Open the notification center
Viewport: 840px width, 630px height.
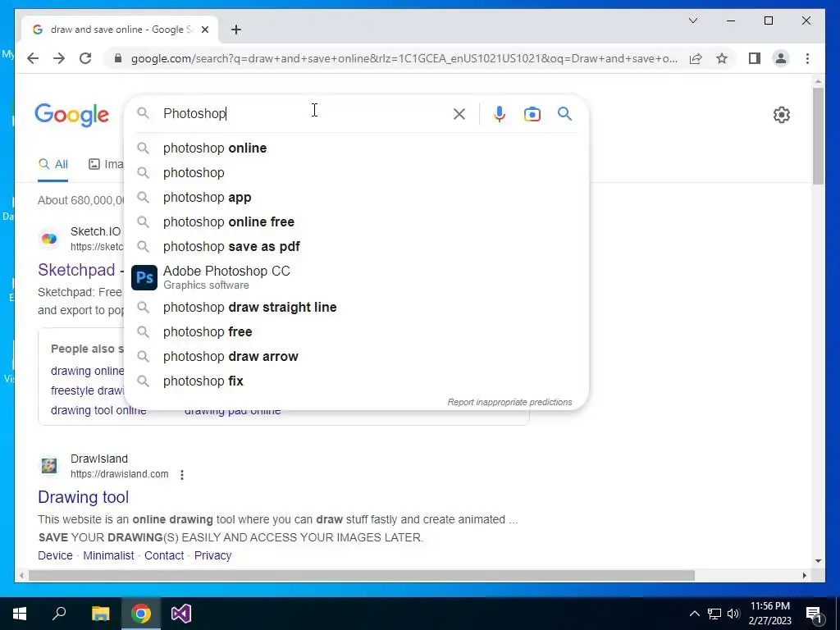point(814,614)
